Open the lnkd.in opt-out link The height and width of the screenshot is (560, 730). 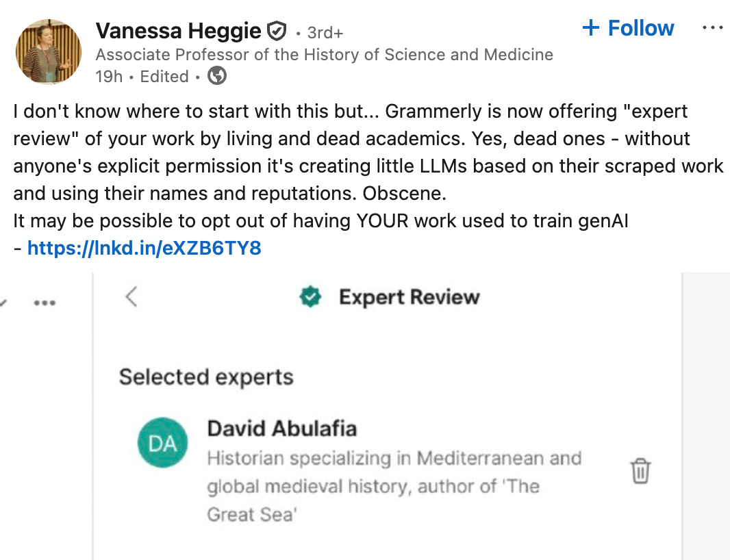[x=144, y=248]
